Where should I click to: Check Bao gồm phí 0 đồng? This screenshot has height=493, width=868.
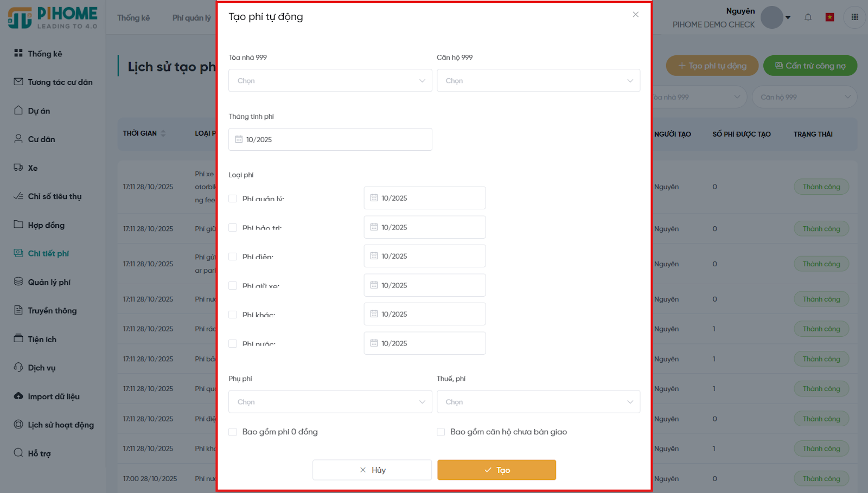point(233,432)
